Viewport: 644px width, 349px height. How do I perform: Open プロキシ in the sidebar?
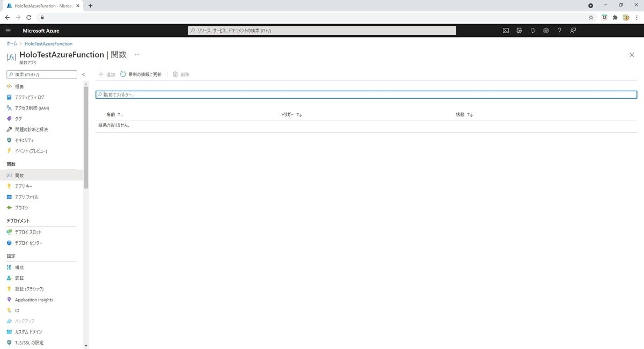pyautogui.click(x=21, y=208)
